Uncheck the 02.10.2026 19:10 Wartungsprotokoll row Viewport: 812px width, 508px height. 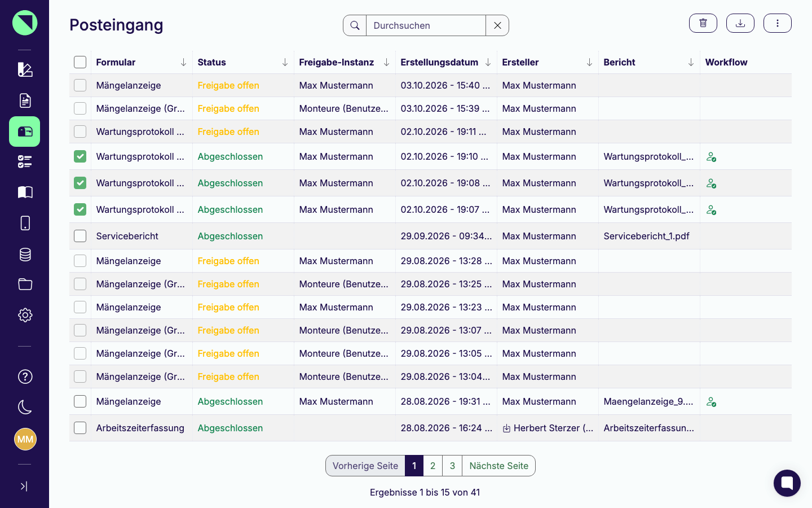(80, 156)
